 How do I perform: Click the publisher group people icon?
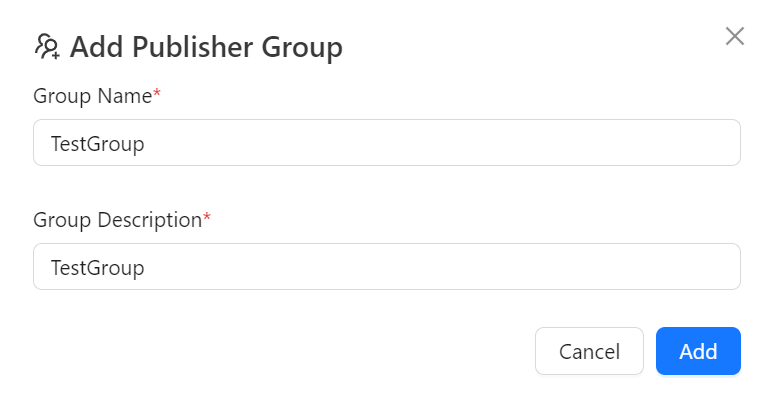[47, 46]
